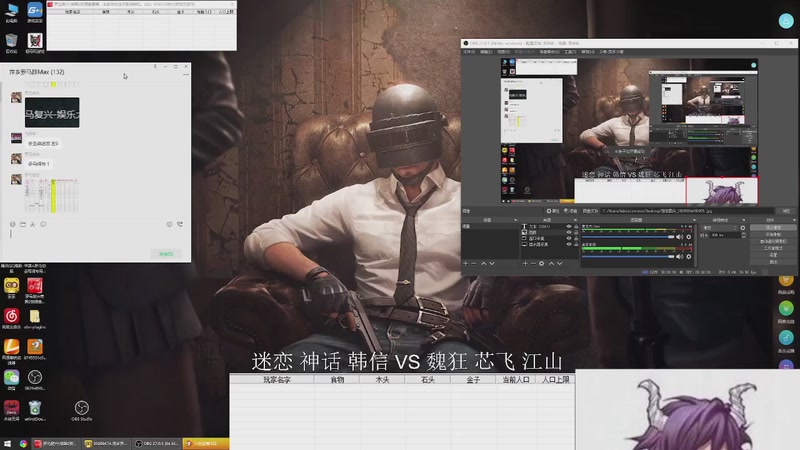Move the scene down in OBS
The width and height of the screenshot is (800, 450).
492,263
